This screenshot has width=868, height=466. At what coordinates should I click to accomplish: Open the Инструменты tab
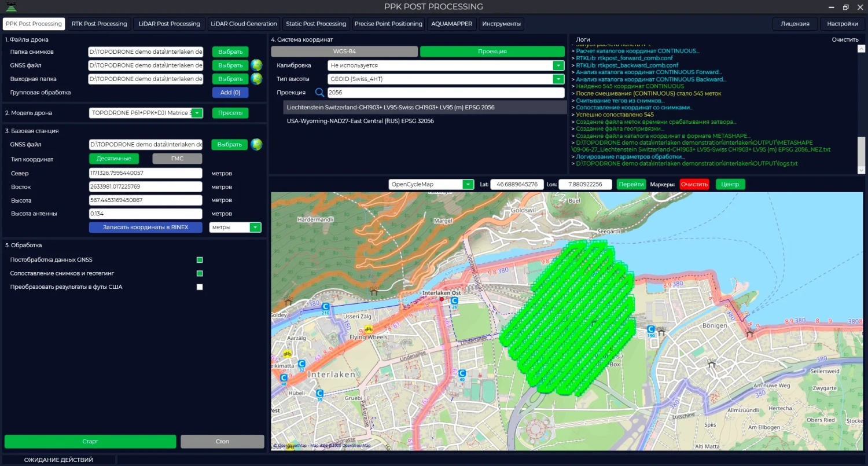501,24
